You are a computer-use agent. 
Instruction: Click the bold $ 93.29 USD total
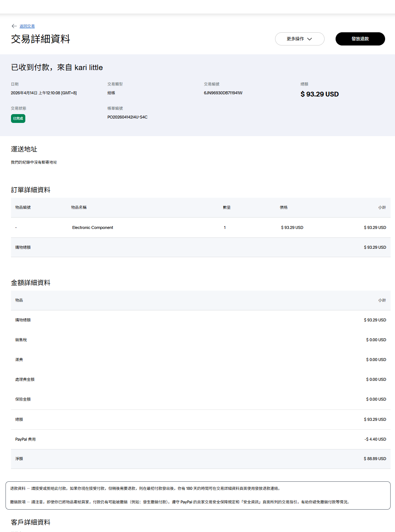click(319, 94)
